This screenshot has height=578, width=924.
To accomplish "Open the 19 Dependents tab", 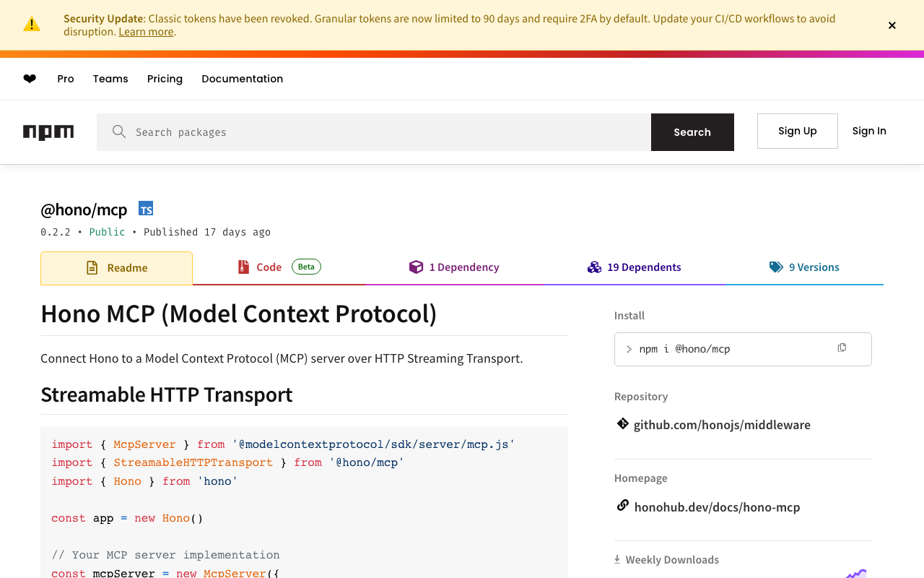I will 635,267.
